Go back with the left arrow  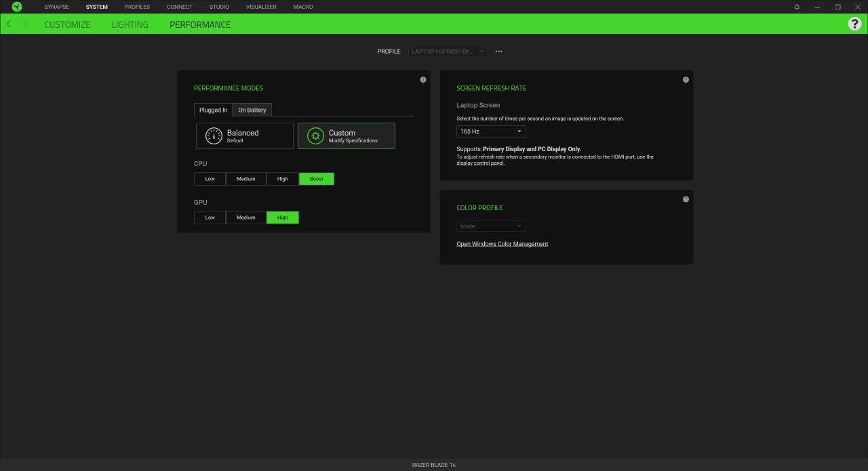click(x=9, y=24)
